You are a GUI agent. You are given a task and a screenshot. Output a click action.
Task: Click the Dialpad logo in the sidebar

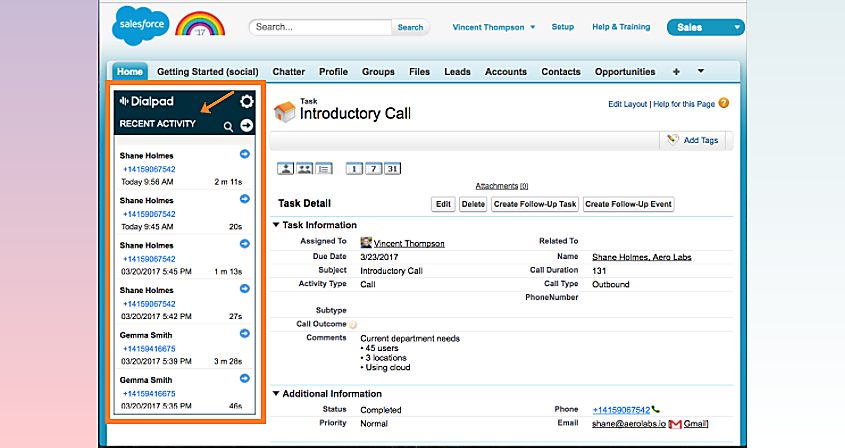[147, 101]
